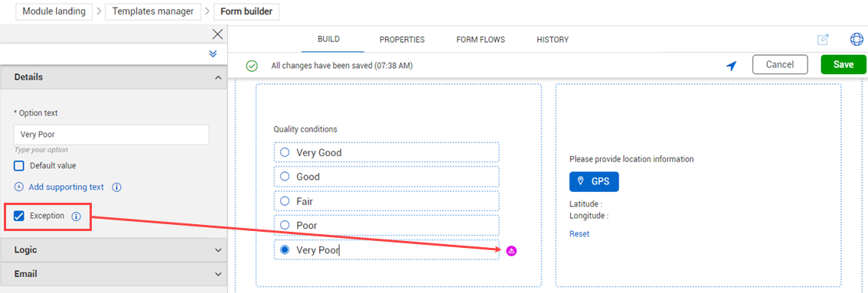This screenshot has width=868, height=293.
Task: Click the blue navigation arrow icon
Action: 732,66
